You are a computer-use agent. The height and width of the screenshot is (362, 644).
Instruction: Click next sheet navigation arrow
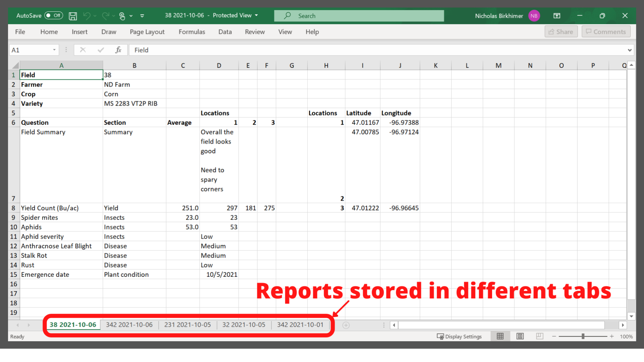pyautogui.click(x=29, y=325)
